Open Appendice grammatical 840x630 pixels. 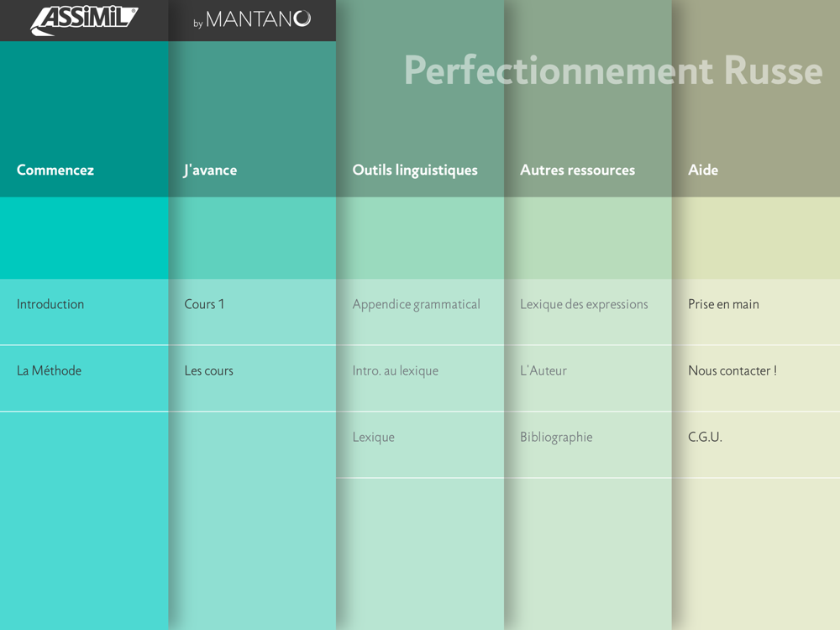(420, 312)
